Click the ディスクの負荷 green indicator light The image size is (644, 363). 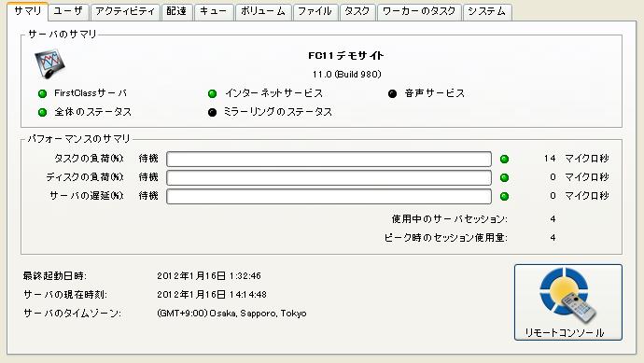click(x=504, y=177)
